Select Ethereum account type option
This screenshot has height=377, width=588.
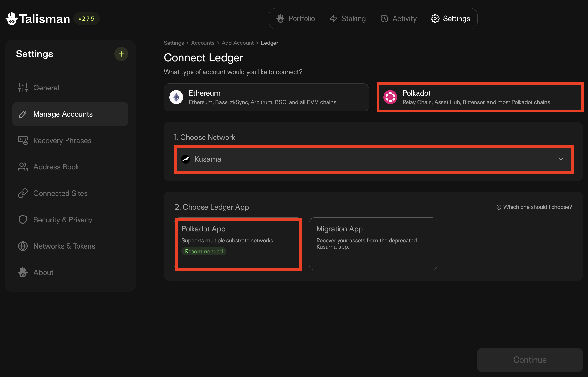pyautogui.click(x=266, y=98)
